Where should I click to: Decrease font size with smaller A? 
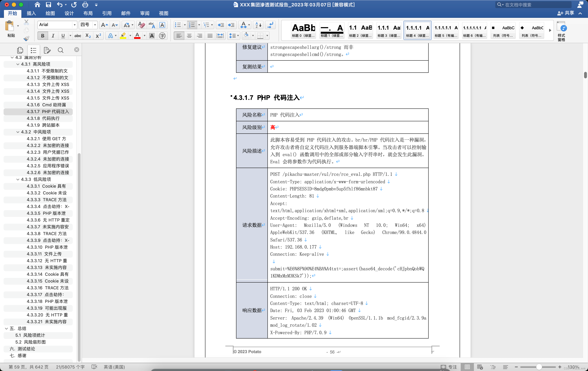114,25
